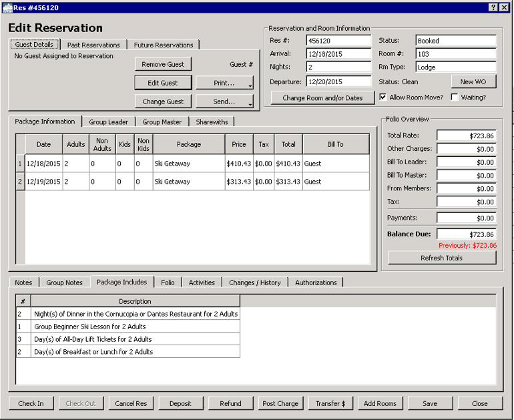This screenshot has height=420, width=514.
Task: Click Change Room and/or Dates button
Action: point(322,98)
